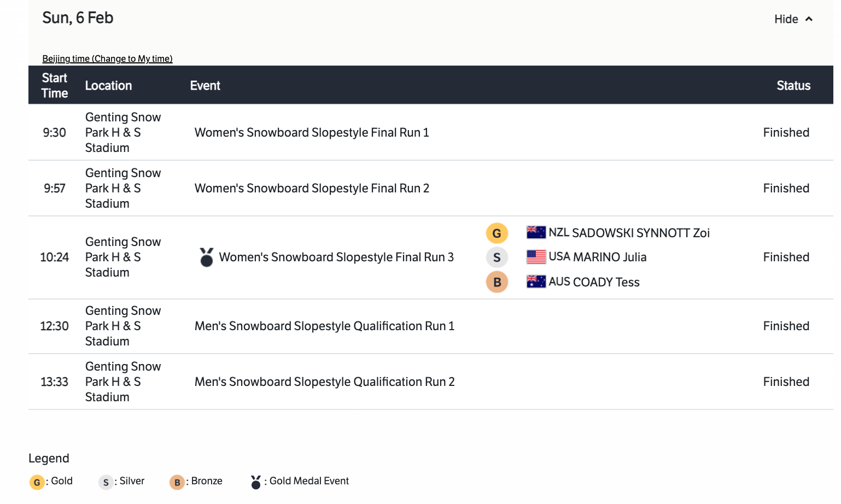Image resolution: width=841 pixels, height=504 pixels.
Task: Click the Gold Medal Event legend icon
Action: (x=255, y=482)
